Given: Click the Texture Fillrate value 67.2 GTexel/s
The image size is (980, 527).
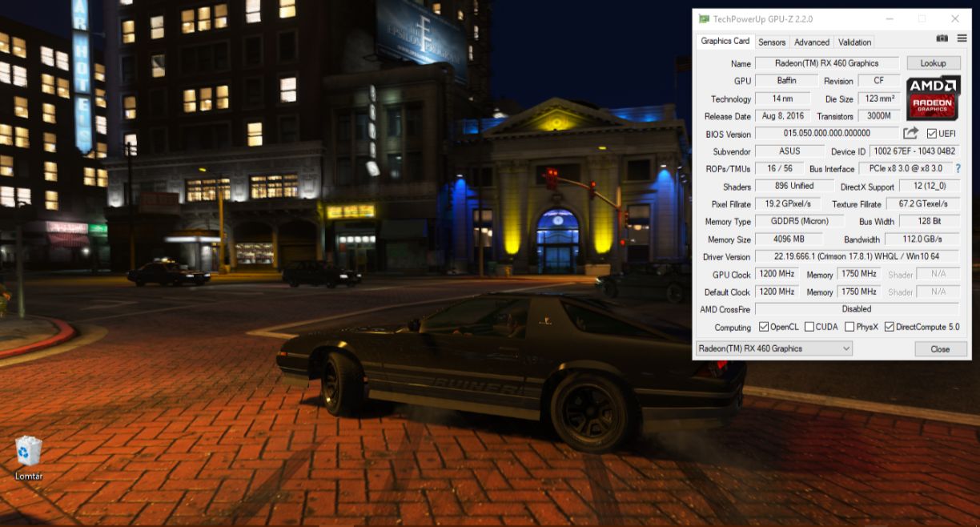Looking at the screenshot, I should tap(923, 204).
